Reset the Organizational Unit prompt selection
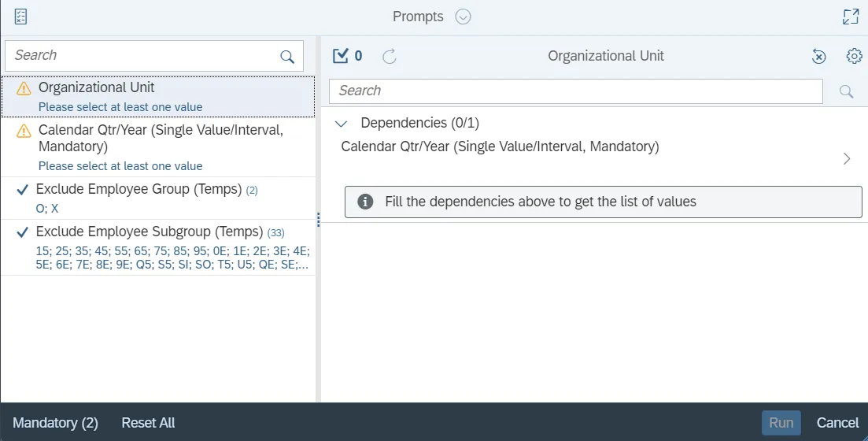This screenshot has width=868, height=441. pos(819,56)
